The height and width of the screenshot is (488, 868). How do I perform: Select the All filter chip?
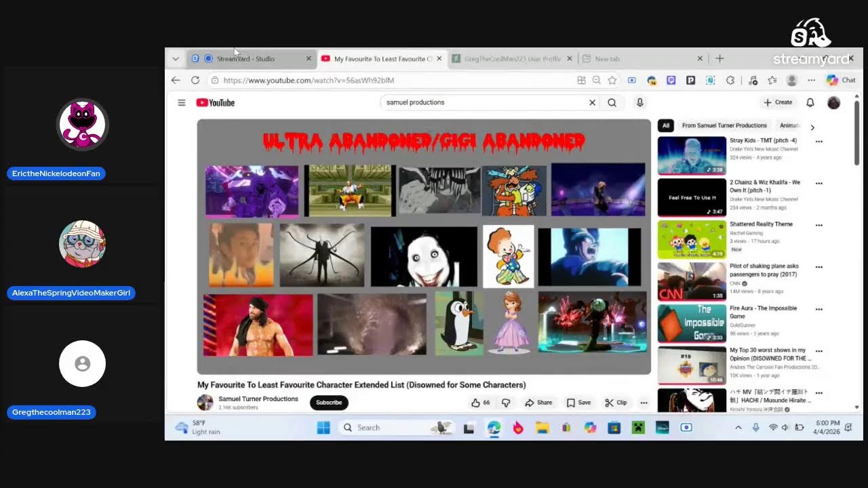[x=666, y=125]
